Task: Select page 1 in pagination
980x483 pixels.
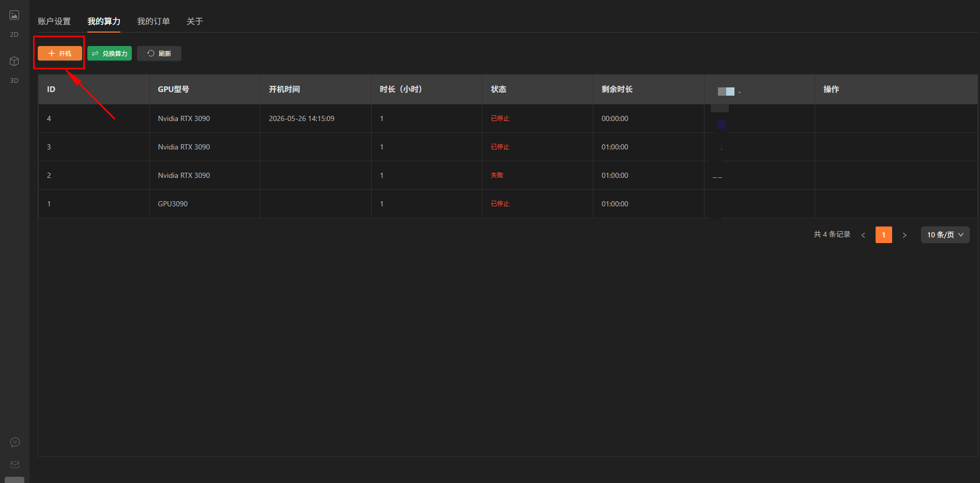Action: tap(884, 235)
